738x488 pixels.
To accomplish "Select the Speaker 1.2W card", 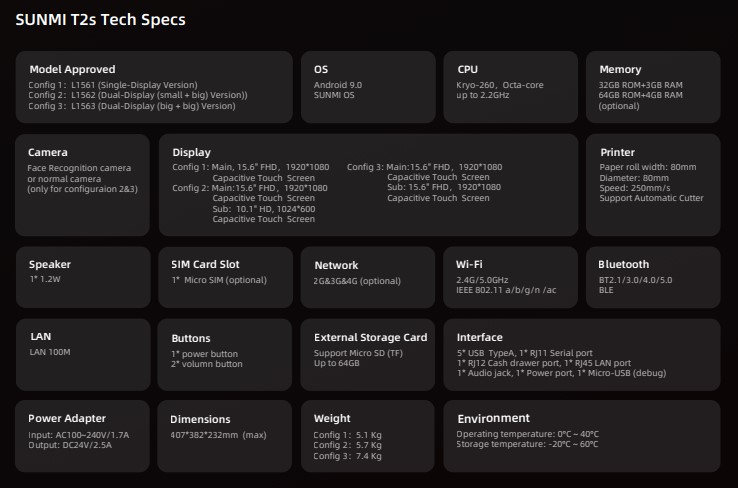I will (x=83, y=277).
